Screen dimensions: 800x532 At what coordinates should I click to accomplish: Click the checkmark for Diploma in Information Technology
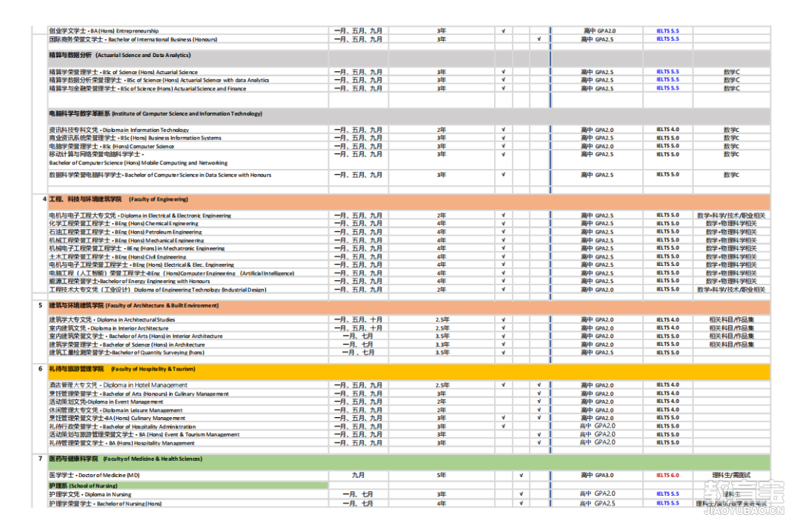point(503,130)
